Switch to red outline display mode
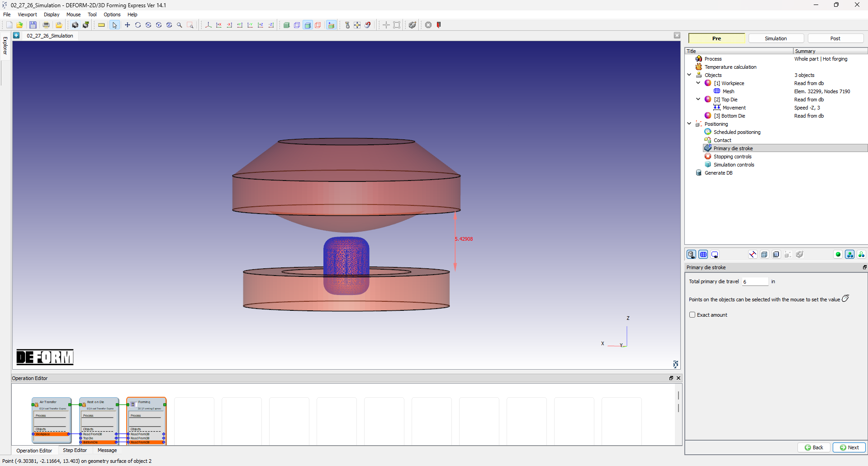Viewport: 868px width, 466px height. (x=318, y=25)
